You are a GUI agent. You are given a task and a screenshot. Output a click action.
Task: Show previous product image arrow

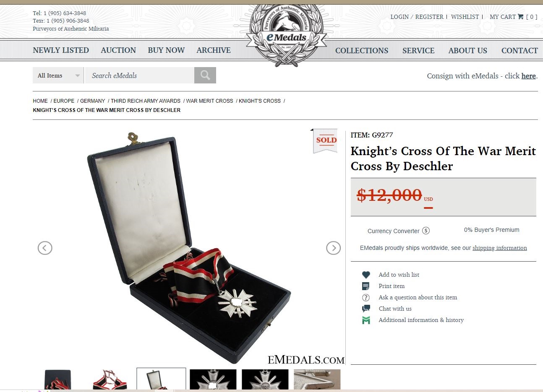pos(45,248)
